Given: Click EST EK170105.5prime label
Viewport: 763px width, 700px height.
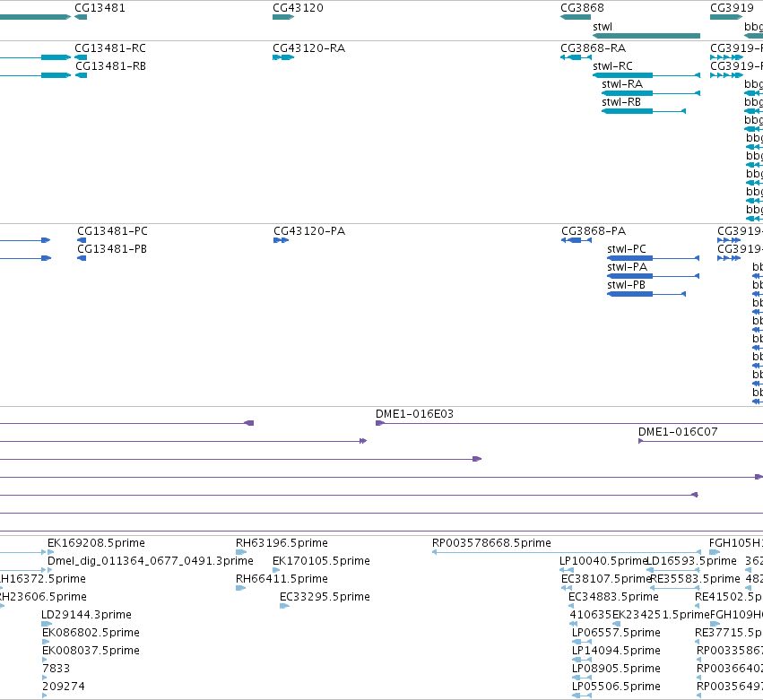Looking at the screenshot, I should tap(321, 561).
